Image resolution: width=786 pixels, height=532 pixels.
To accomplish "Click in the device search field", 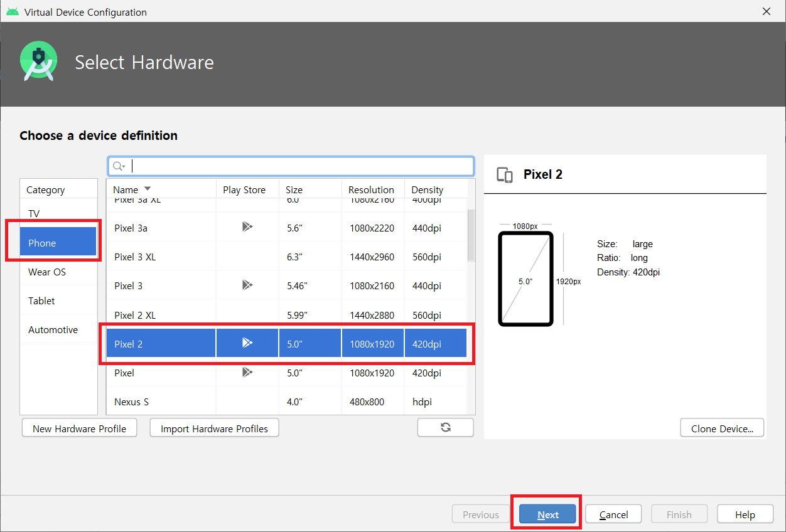I will (291, 166).
